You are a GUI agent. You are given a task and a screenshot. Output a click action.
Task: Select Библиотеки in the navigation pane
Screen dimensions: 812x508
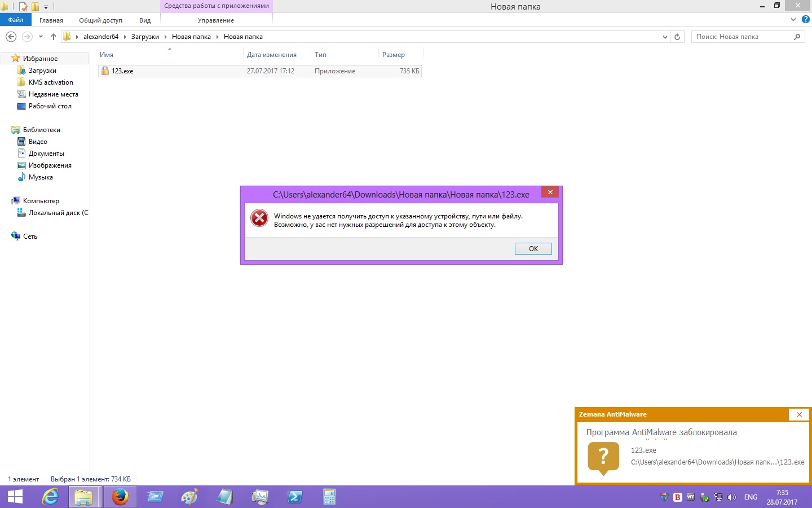coord(41,130)
